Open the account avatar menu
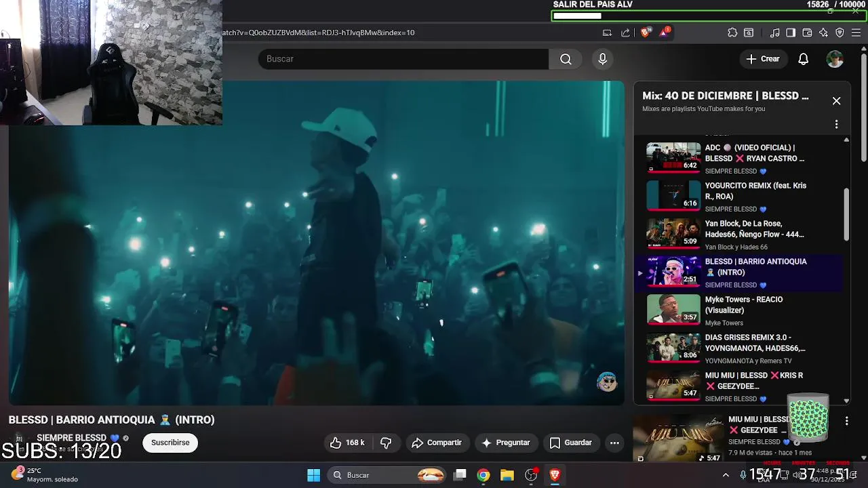The width and height of the screenshot is (868, 488). coord(835,59)
